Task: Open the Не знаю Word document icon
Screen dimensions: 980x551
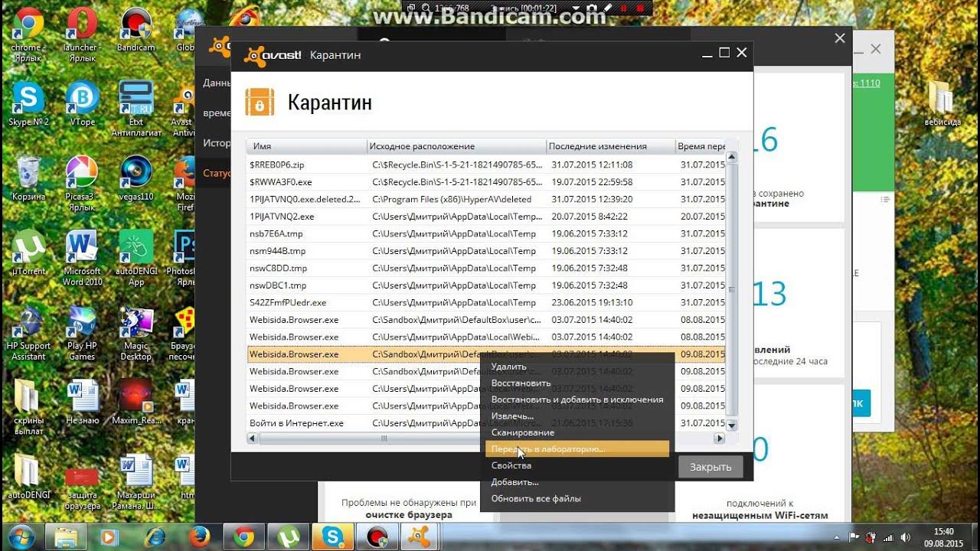Action: click(x=82, y=402)
